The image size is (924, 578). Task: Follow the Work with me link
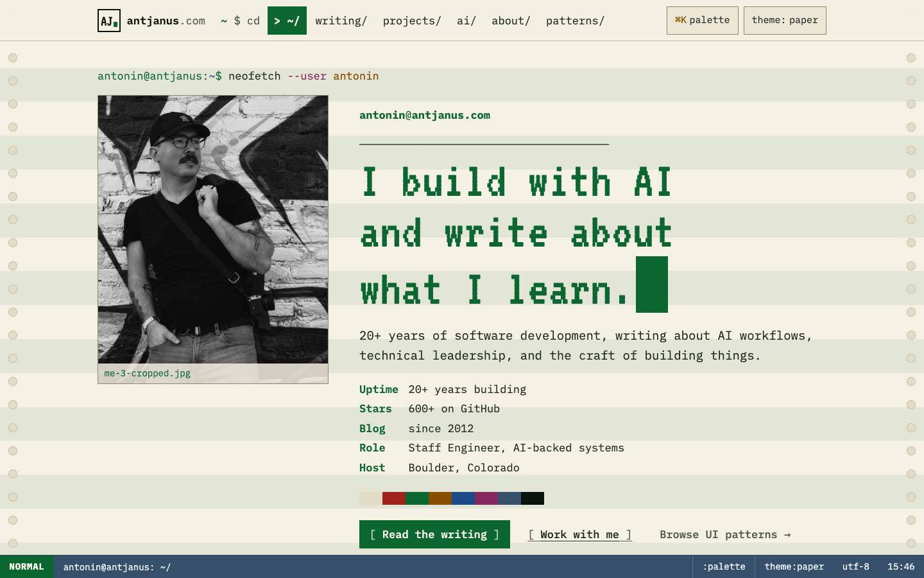(579, 534)
